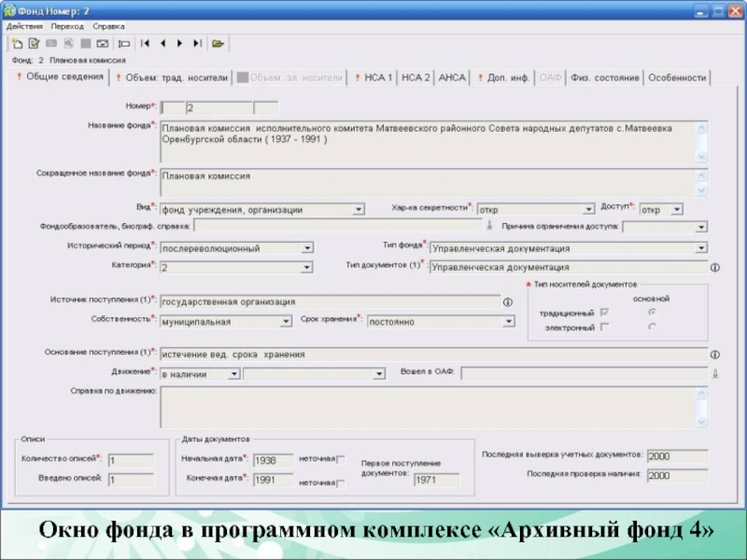
Task: Switch to Объем: трад. носители tab
Action: coord(172,77)
